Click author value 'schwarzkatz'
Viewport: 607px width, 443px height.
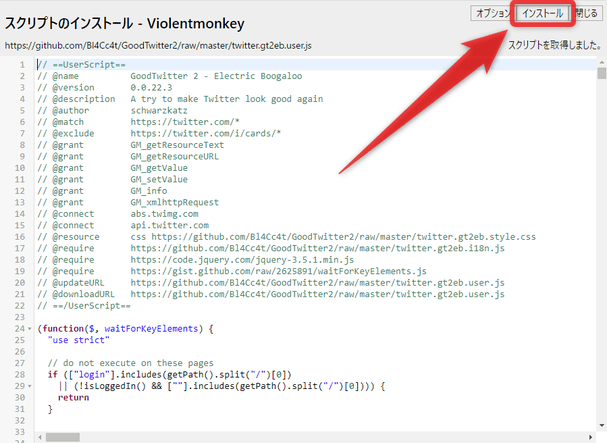(159, 110)
